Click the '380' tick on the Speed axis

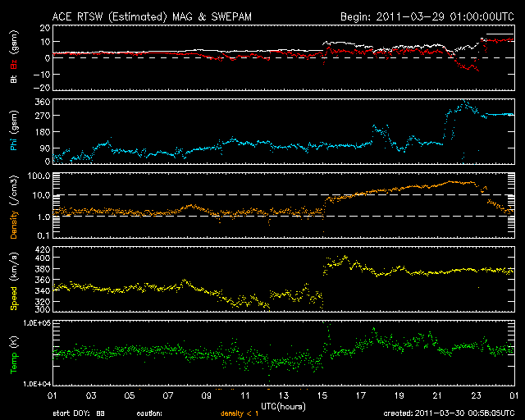click(x=43, y=269)
